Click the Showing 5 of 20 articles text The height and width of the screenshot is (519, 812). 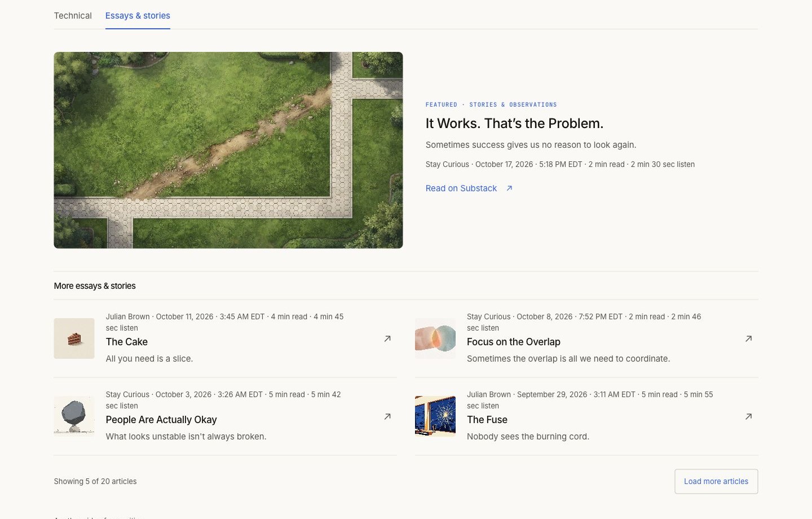coord(95,482)
